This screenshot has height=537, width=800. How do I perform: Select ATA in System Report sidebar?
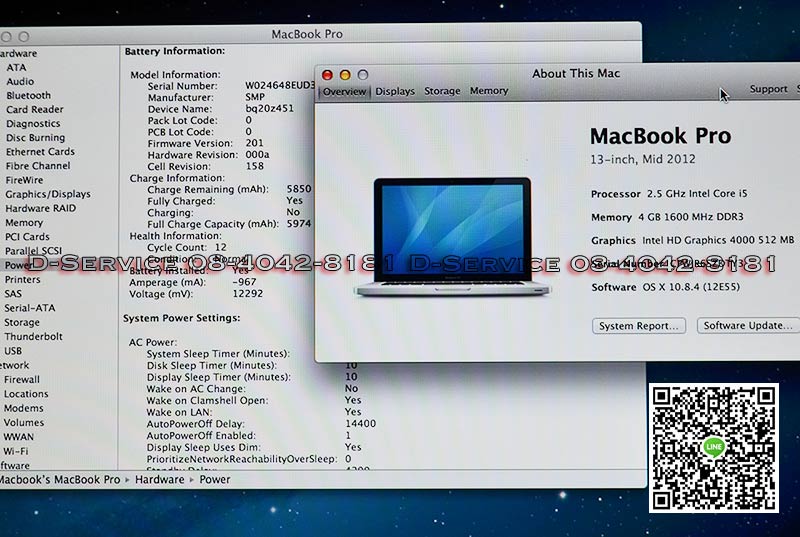pyautogui.click(x=16, y=67)
